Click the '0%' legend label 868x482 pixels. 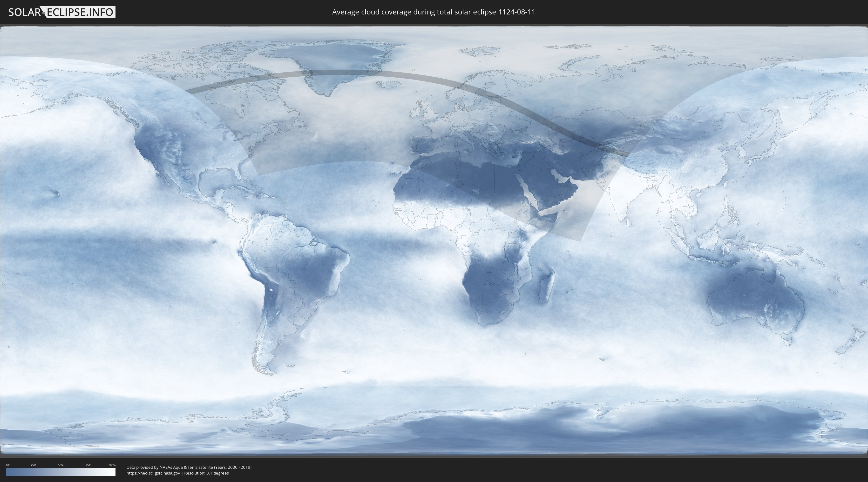click(8, 465)
